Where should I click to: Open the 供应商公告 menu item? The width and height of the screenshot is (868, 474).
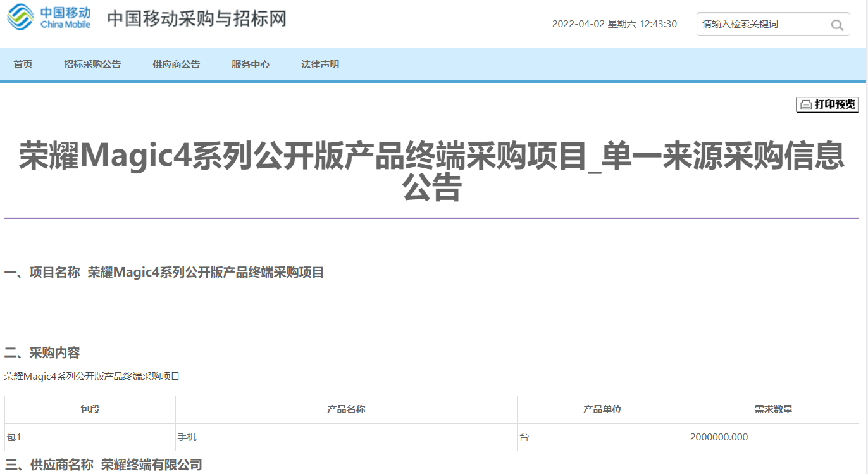point(177,64)
